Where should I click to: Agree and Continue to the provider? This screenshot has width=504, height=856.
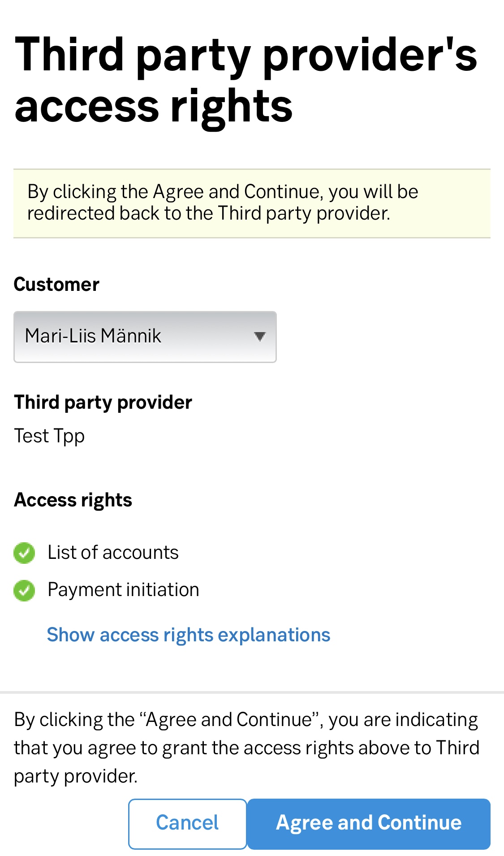pyautogui.click(x=369, y=824)
